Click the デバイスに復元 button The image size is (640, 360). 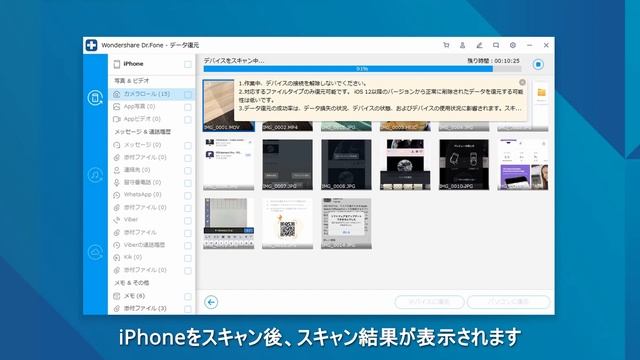[x=429, y=302]
